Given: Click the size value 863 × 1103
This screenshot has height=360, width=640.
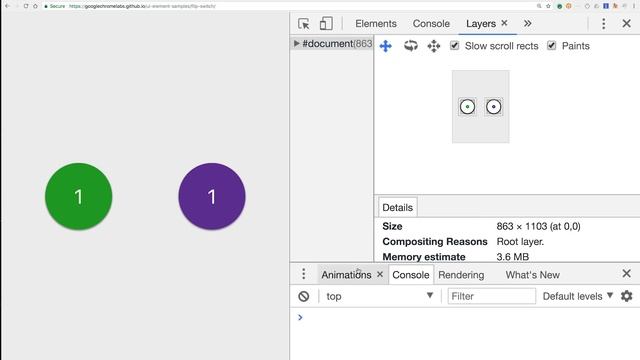Looking at the screenshot, I should point(538,226).
